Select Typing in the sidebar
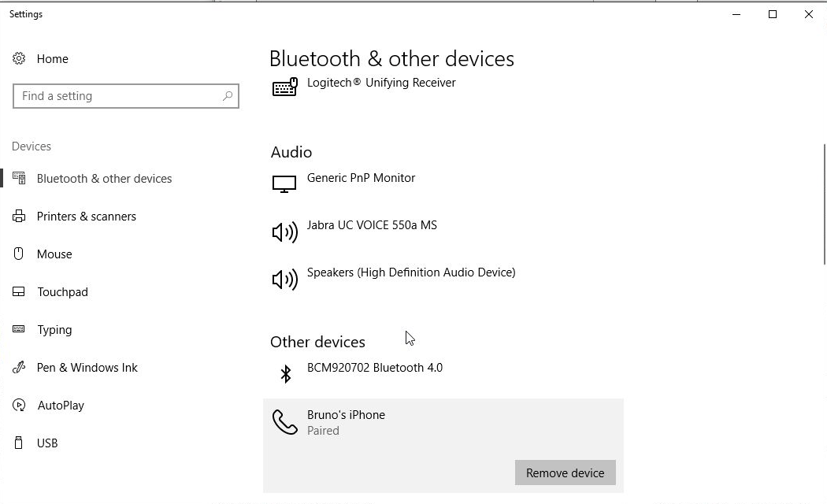Image resolution: width=827 pixels, height=504 pixels. 54,330
